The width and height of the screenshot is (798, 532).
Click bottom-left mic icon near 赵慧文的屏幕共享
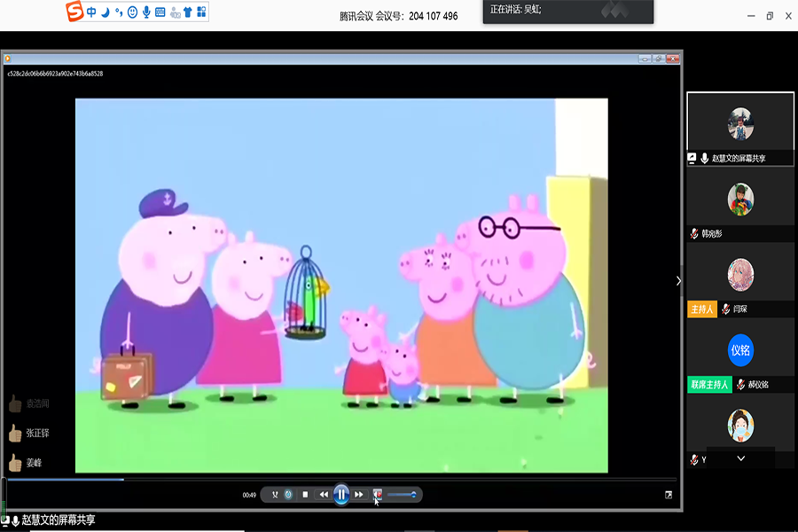[15, 520]
